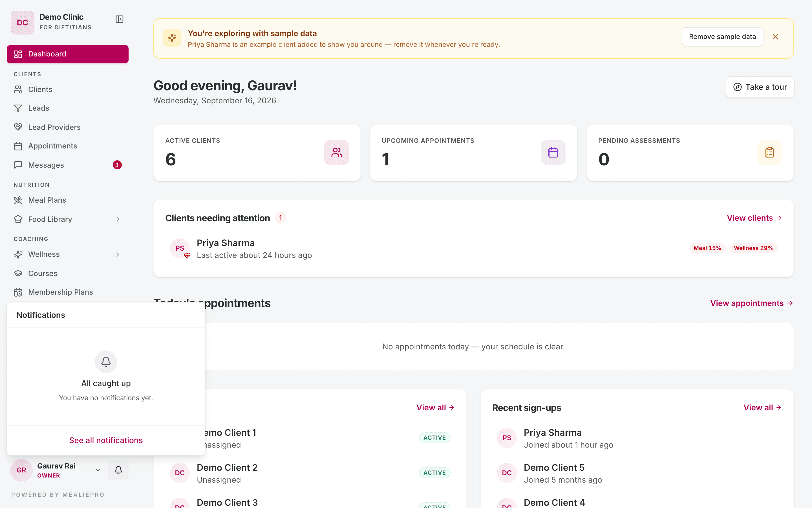
Task: Click the PS avatar with heart badge
Action: (x=180, y=248)
